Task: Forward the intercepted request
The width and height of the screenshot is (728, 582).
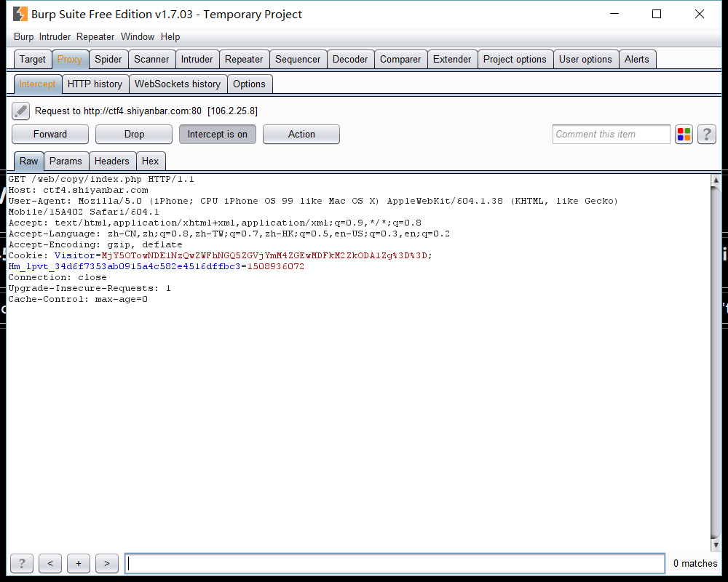Action: 50,134
